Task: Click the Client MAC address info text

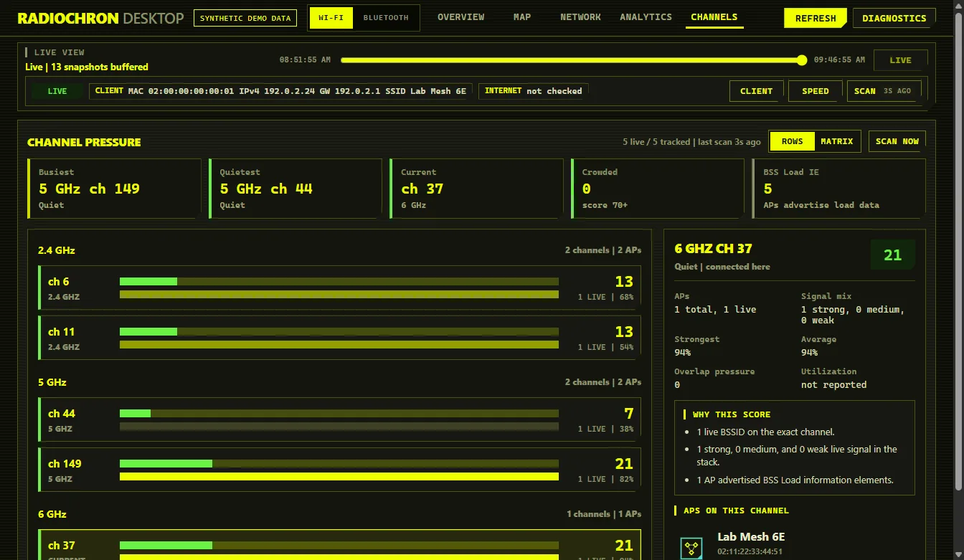Action: coord(280,90)
